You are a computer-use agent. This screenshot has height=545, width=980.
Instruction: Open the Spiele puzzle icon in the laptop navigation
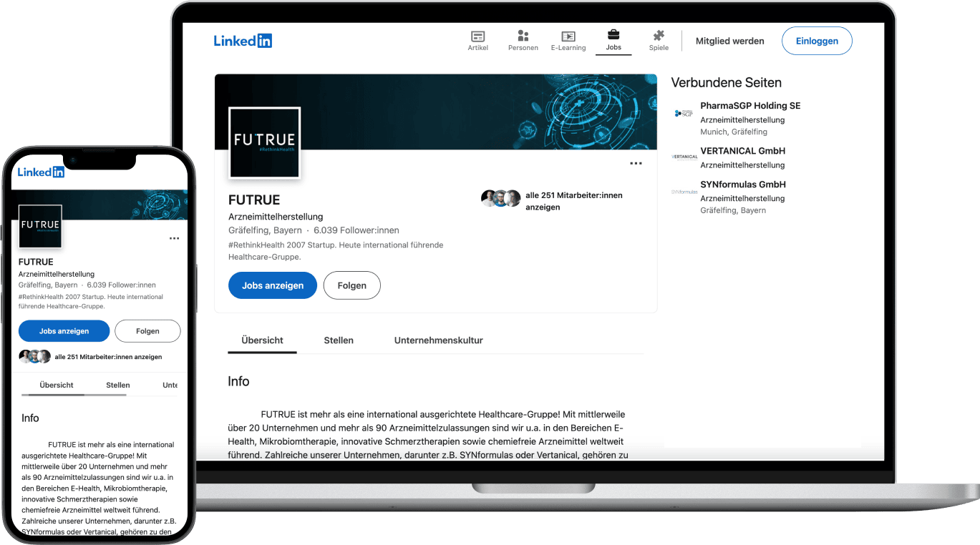click(659, 35)
